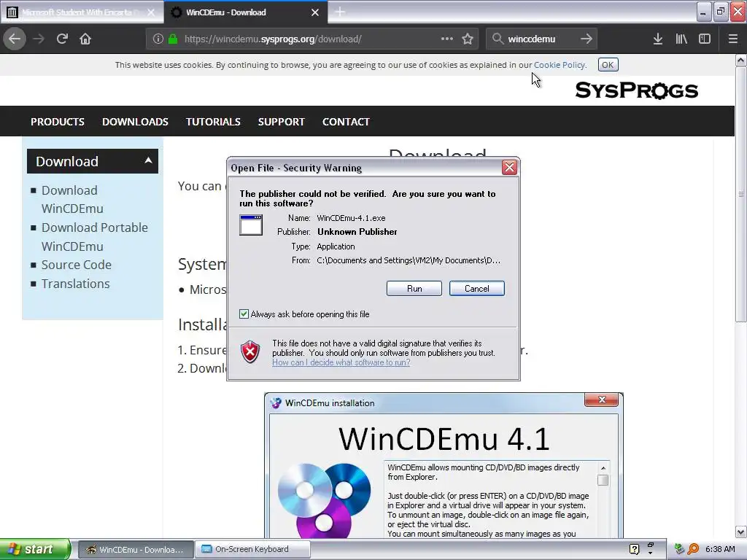Bookmark this page with the star icon
The width and height of the screenshot is (747, 560).
(468, 39)
